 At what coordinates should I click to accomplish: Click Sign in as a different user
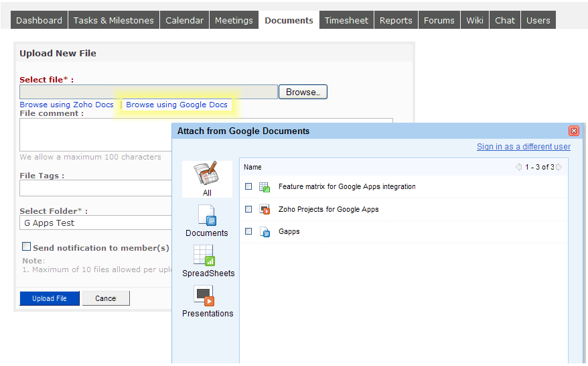pos(523,147)
